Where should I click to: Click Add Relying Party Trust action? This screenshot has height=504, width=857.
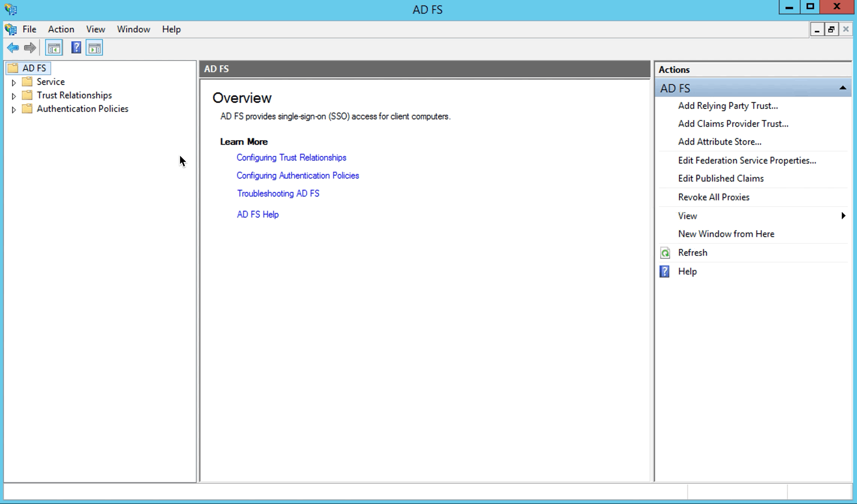tap(728, 106)
